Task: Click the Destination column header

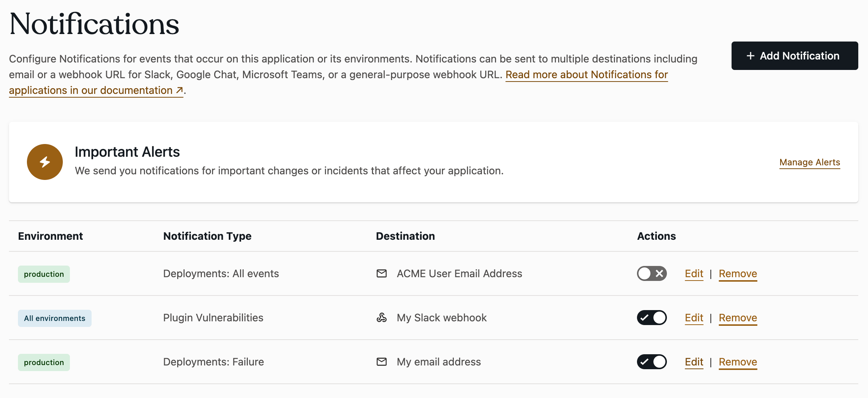Action: (x=405, y=236)
